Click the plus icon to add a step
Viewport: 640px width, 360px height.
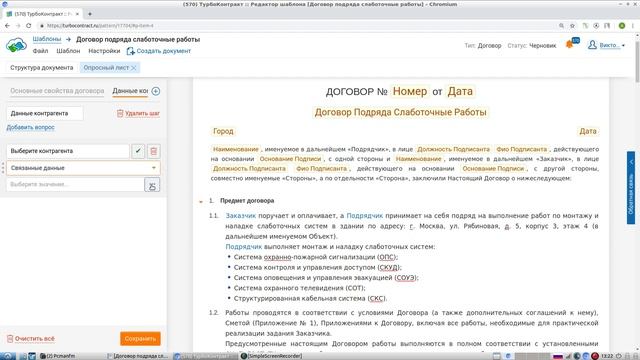tap(156, 91)
